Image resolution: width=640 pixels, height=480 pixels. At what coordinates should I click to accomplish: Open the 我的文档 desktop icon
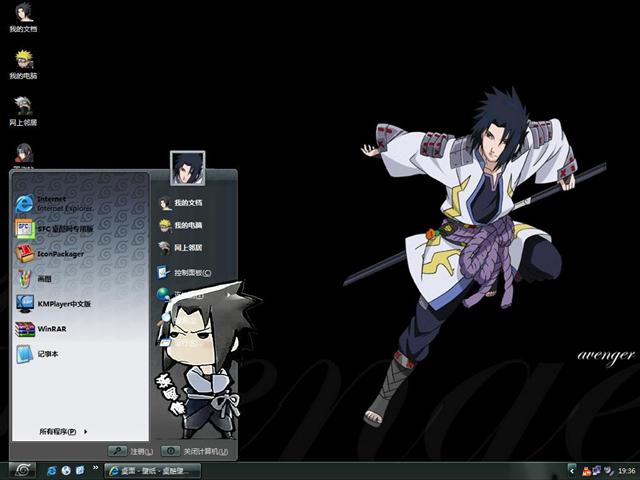coord(24,18)
